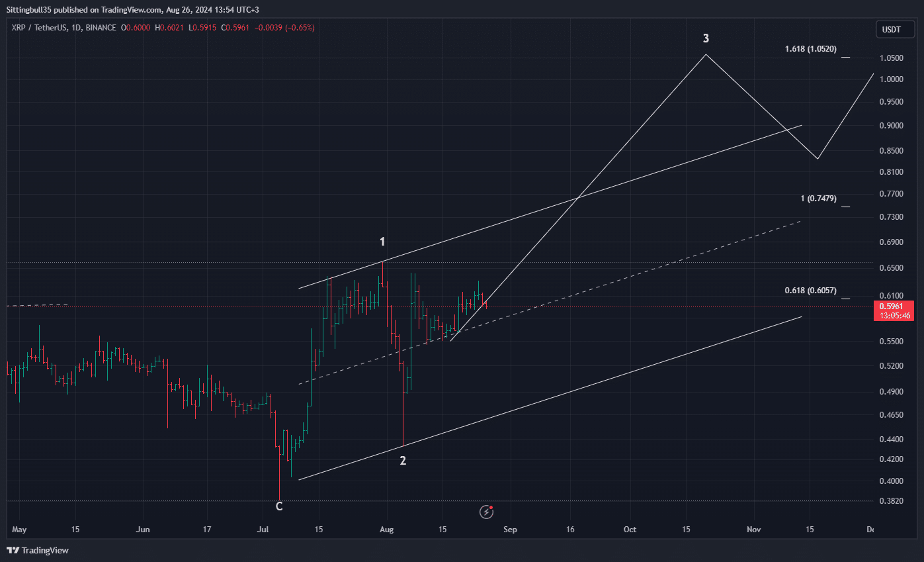Click the 0.618 (0.6057) fib label
Viewport: 924px width, 562px height.
811,291
